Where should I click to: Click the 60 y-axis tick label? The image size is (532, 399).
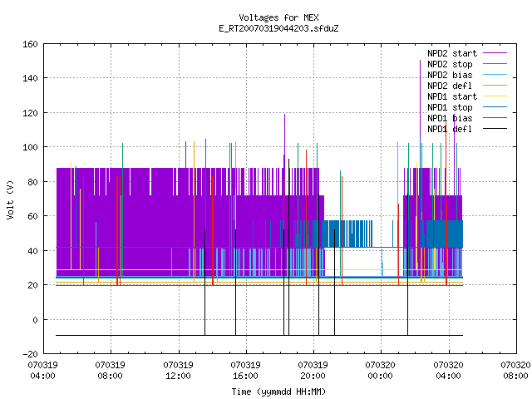click(32, 216)
